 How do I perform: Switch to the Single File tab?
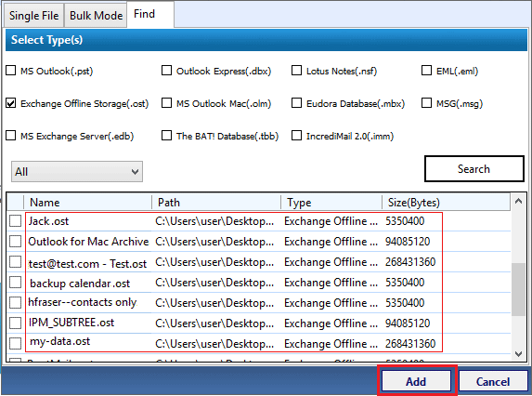[33, 16]
